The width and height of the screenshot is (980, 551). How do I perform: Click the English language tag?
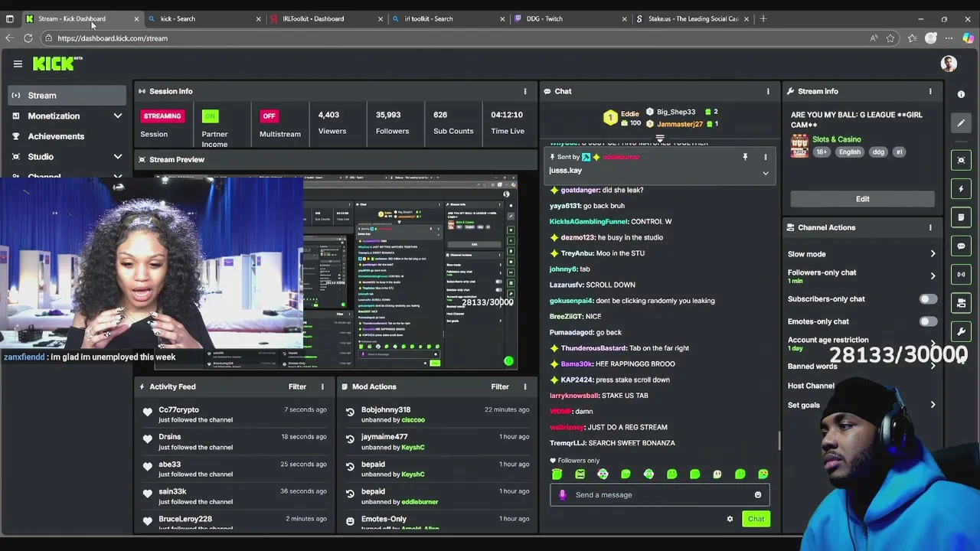point(849,152)
